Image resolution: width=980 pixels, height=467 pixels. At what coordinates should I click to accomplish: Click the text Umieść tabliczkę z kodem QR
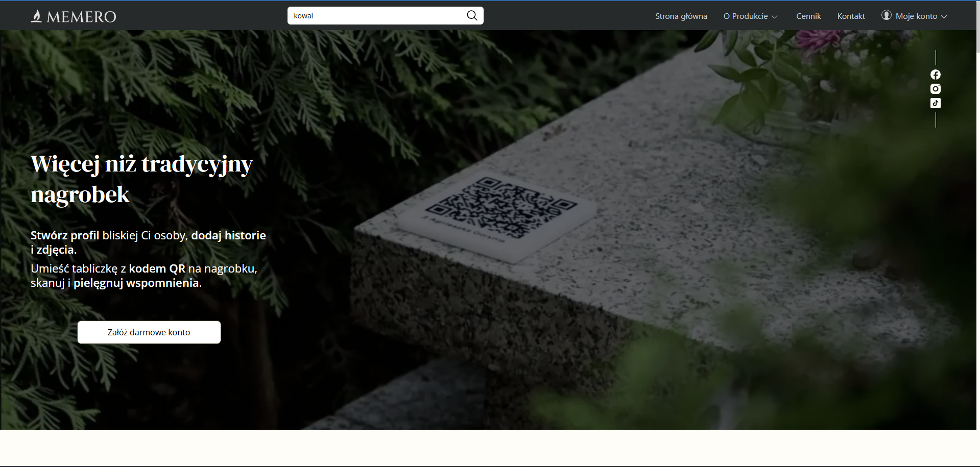point(108,268)
